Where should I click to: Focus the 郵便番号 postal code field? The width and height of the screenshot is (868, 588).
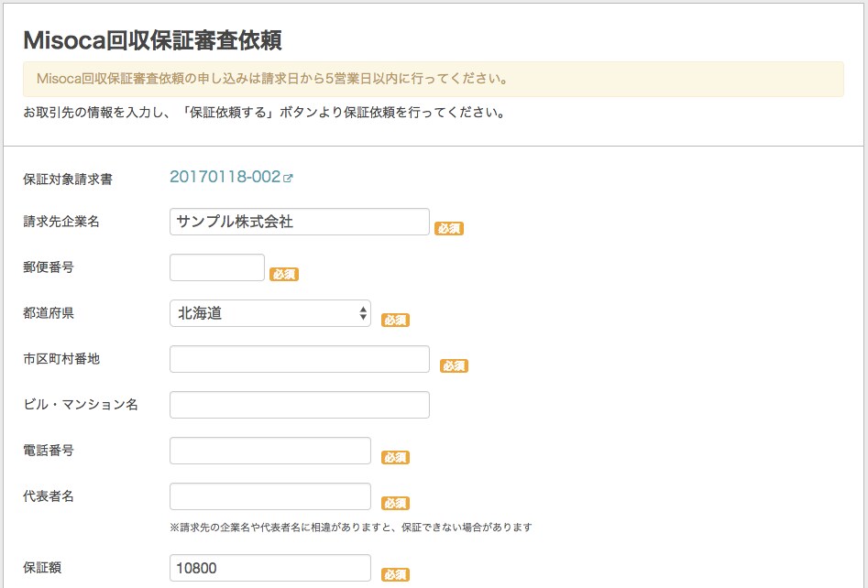pyautogui.click(x=217, y=267)
